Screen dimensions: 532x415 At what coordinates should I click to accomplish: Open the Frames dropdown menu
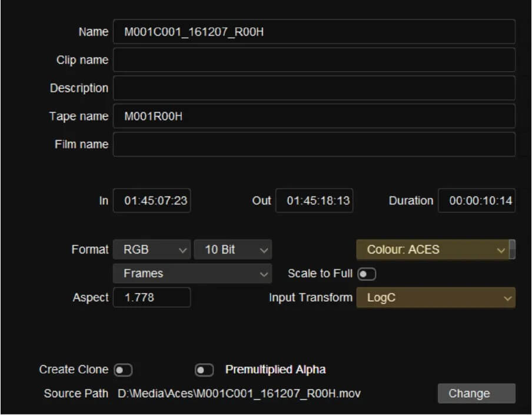coord(192,273)
